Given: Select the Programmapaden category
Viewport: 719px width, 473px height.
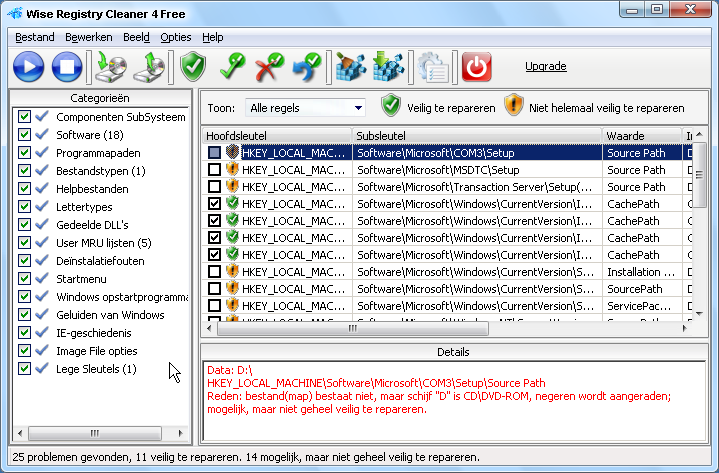Looking at the screenshot, I should click(x=98, y=153).
